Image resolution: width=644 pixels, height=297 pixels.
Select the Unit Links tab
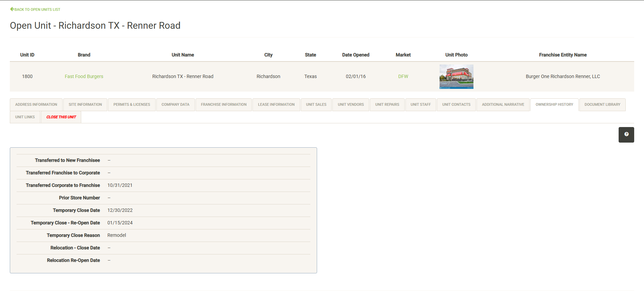coord(25,117)
